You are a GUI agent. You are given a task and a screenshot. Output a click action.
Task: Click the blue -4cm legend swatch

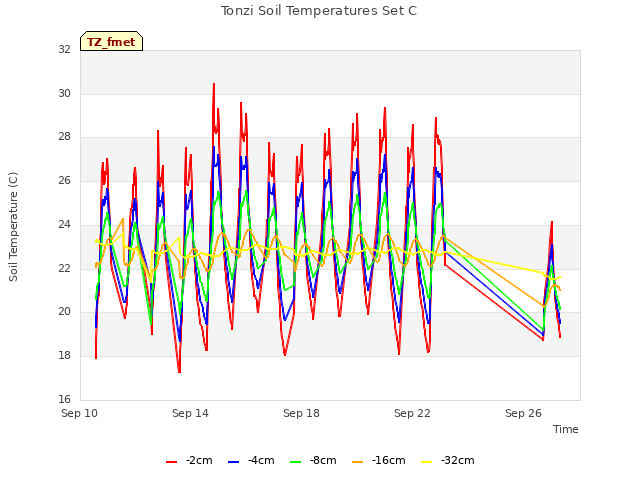[x=233, y=461]
